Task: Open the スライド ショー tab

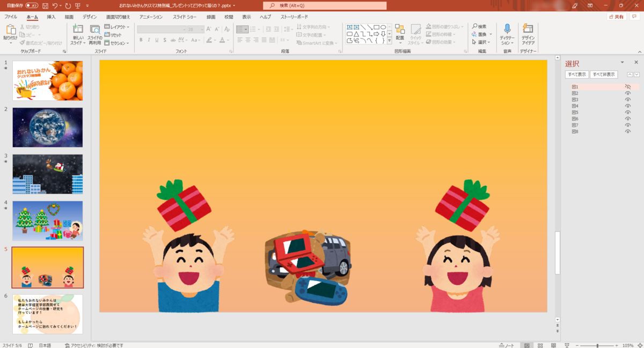Action: pyautogui.click(x=185, y=17)
